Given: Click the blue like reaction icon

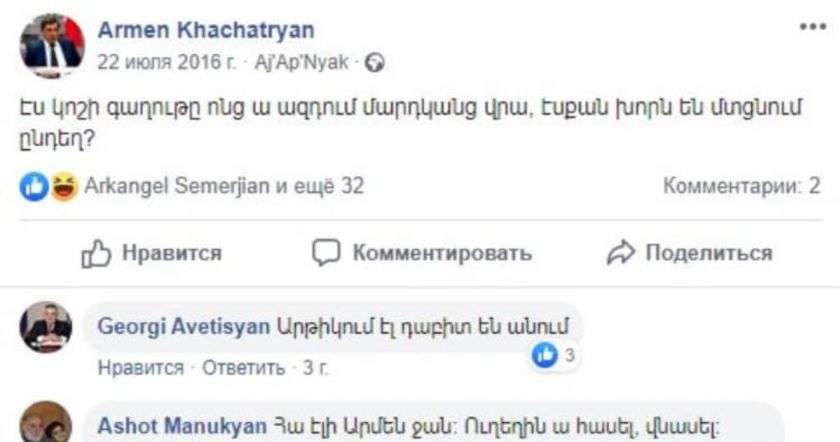Looking at the screenshot, I should [35, 186].
